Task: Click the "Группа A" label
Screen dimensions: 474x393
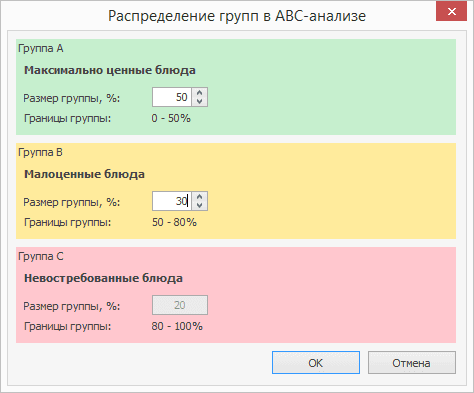Action: (41, 49)
